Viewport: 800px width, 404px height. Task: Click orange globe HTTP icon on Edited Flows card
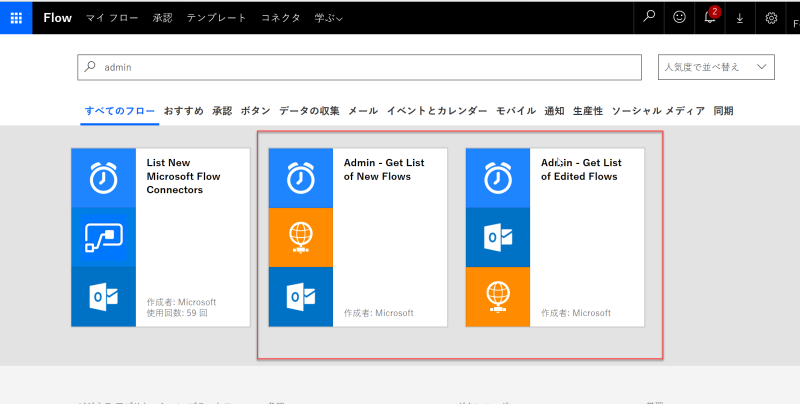tap(498, 296)
